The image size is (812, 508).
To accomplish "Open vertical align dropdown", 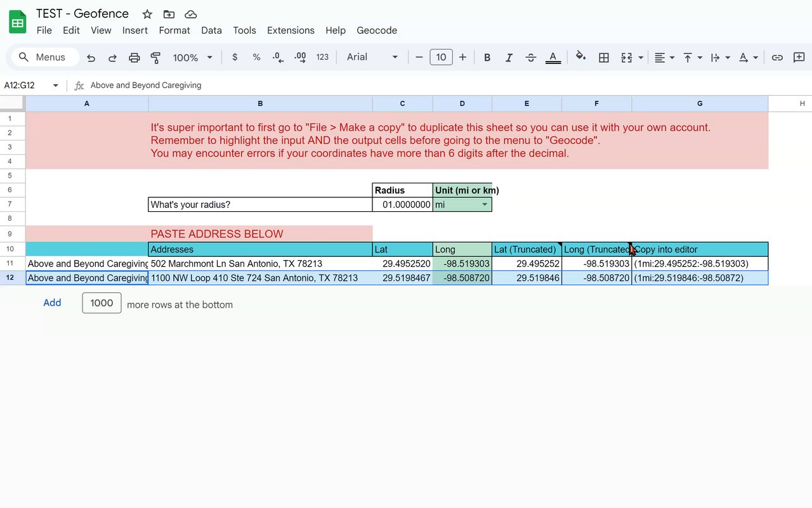I will 692,57.
